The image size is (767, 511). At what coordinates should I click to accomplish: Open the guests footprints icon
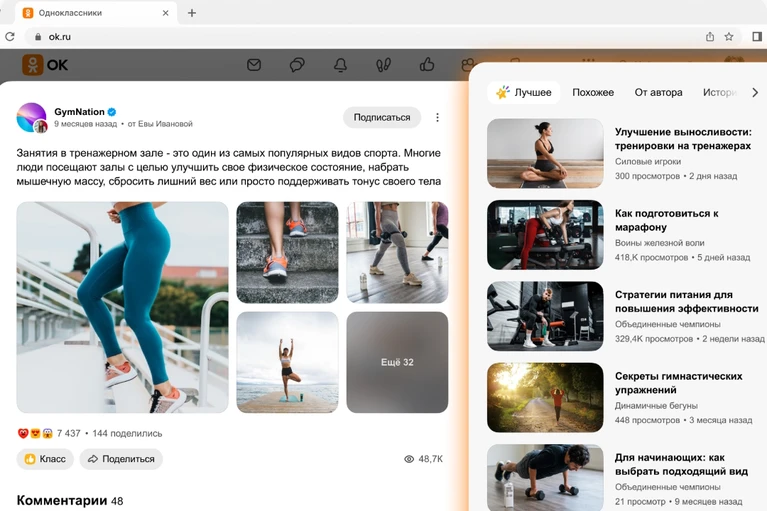pyautogui.click(x=383, y=65)
